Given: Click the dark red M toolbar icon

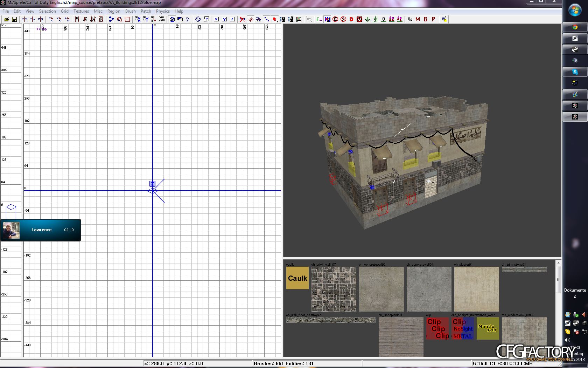Looking at the screenshot, I should pos(418,19).
